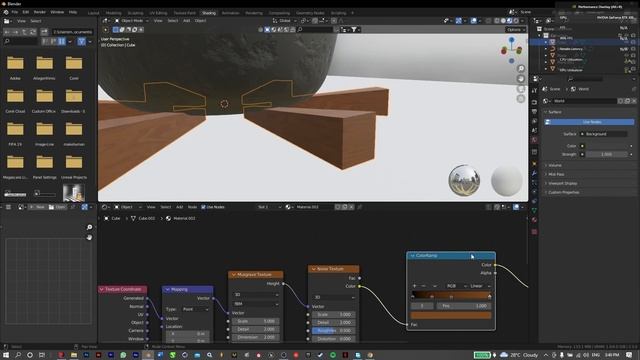Open the viewport Add menu
This screenshot has width=640, height=360.
click(x=187, y=20)
